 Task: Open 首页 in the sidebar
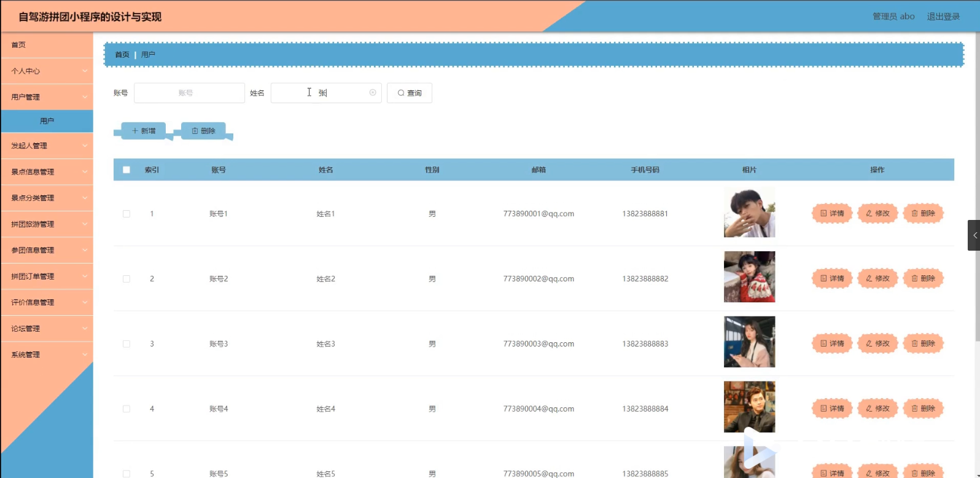pos(47,45)
